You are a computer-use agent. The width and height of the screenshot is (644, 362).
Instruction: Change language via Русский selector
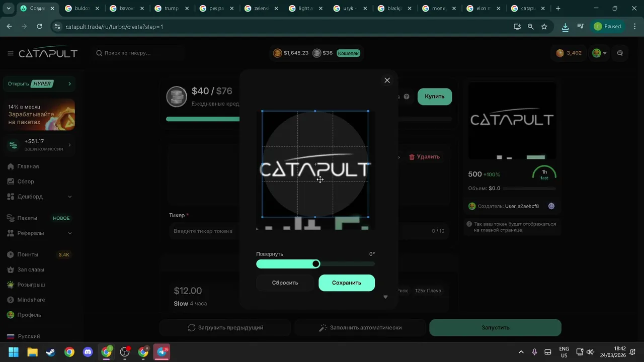[x=29, y=336]
